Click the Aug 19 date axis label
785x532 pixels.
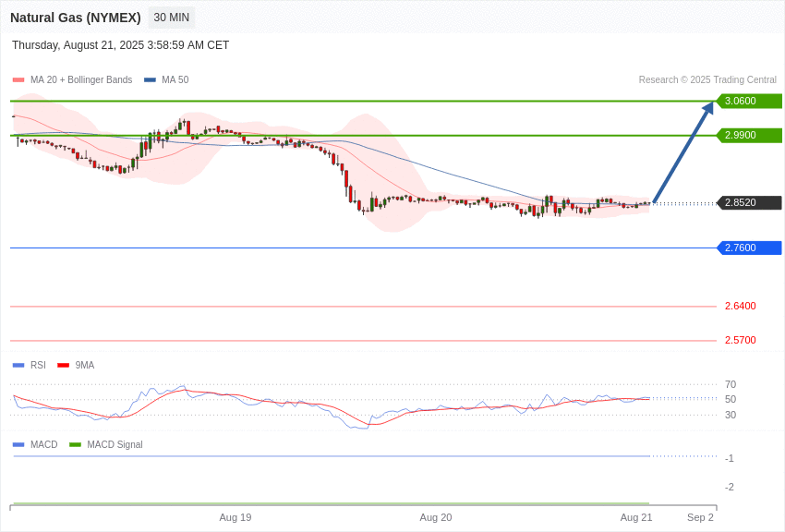235,517
